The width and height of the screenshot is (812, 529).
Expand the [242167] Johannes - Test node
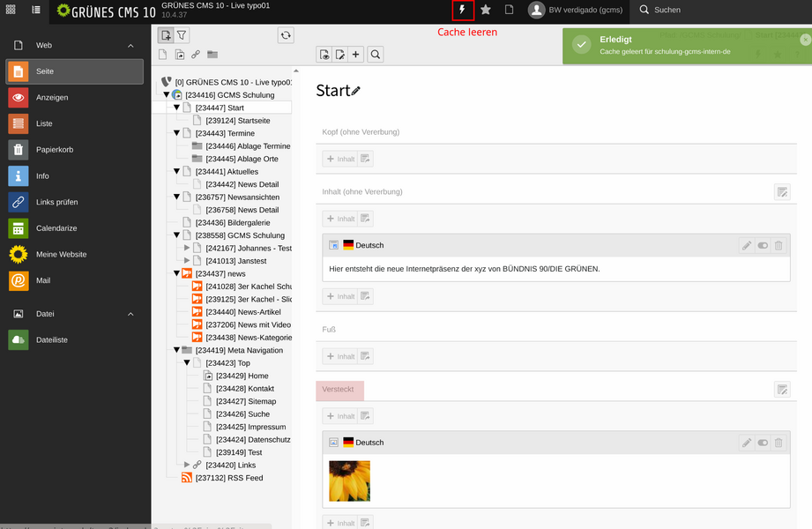[187, 248]
